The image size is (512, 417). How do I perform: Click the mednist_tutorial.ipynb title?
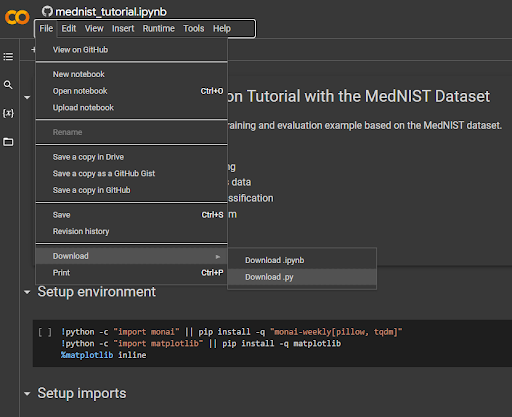click(111, 12)
